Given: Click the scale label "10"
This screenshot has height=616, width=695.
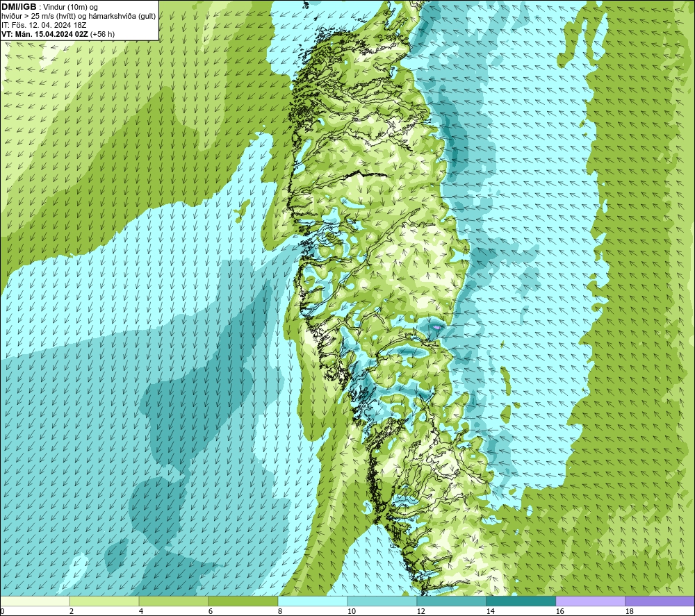Looking at the screenshot, I should pyautogui.click(x=352, y=612).
